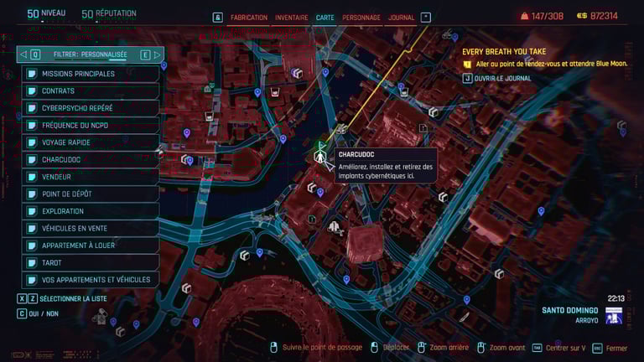Toggle the Missions Principales filter checkbox
644x362 pixels.
pyautogui.click(x=32, y=74)
